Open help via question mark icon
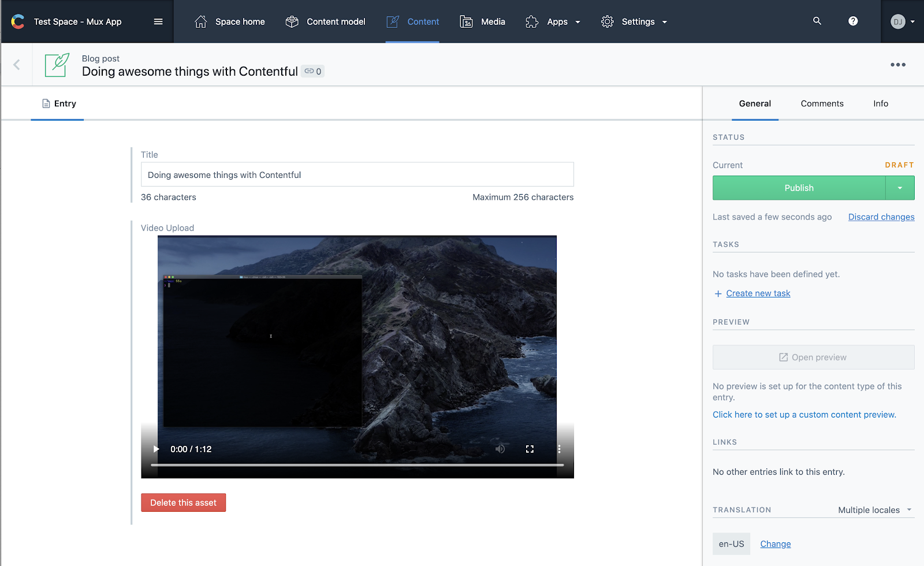The height and width of the screenshot is (566, 924). pos(853,21)
